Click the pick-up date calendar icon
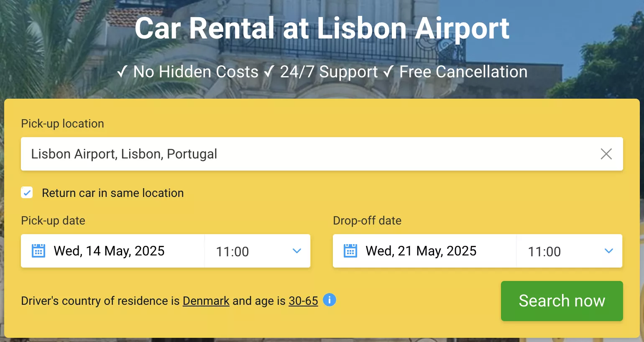Screen dimensions: 644x342 click(x=38, y=251)
